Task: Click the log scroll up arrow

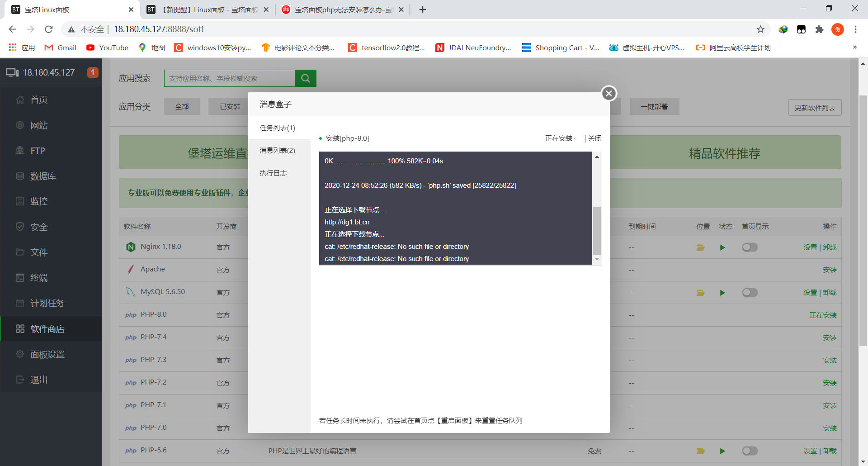Action: tap(597, 157)
